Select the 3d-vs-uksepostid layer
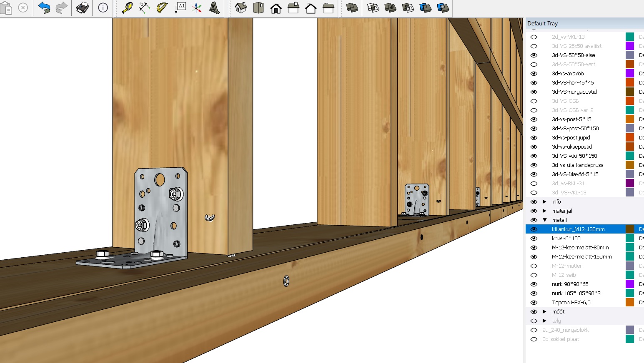 coord(572,147)
